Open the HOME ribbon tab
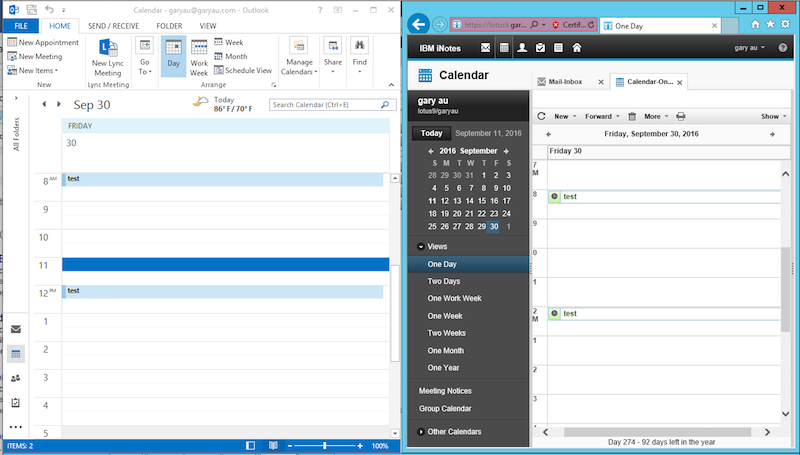The image size is (800, 455). point(60,26)
